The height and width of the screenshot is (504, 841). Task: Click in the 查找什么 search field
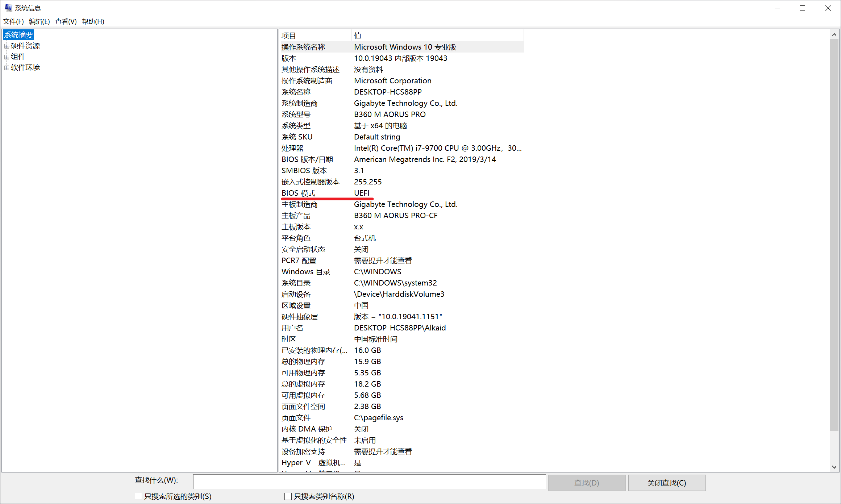[x=369, y=482]
